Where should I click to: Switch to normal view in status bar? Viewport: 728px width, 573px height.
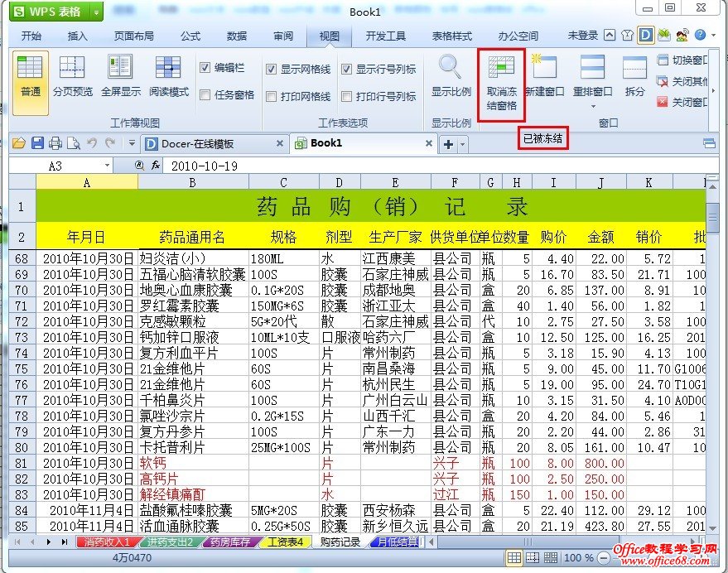pos(514,557)
